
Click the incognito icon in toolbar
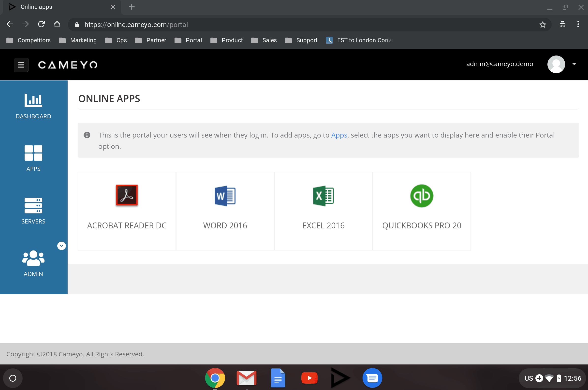tap(562, 24)
